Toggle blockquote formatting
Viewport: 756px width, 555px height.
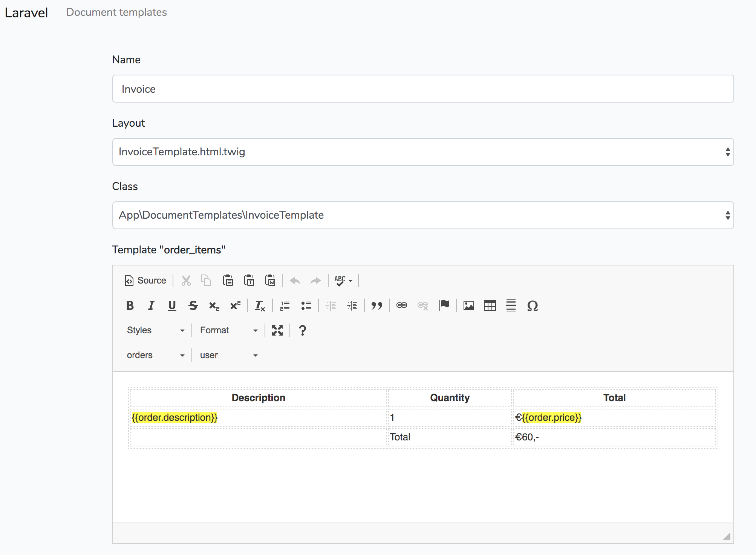click(x=376, y=305)
